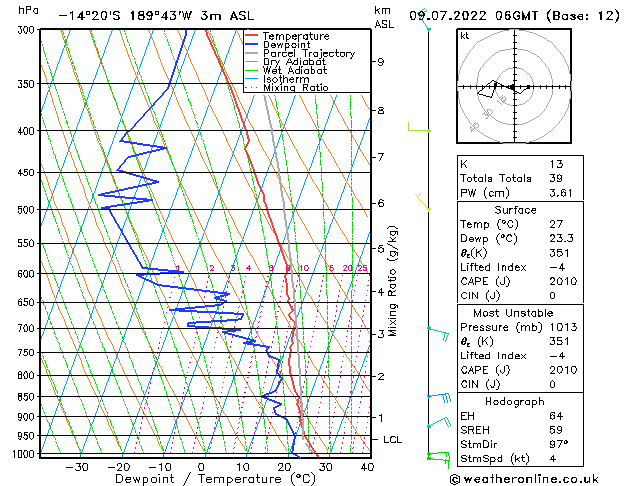Viewport: 629px width, 486px height.
Task: Click the Most Unstable section heading
Action: point(513,313)
